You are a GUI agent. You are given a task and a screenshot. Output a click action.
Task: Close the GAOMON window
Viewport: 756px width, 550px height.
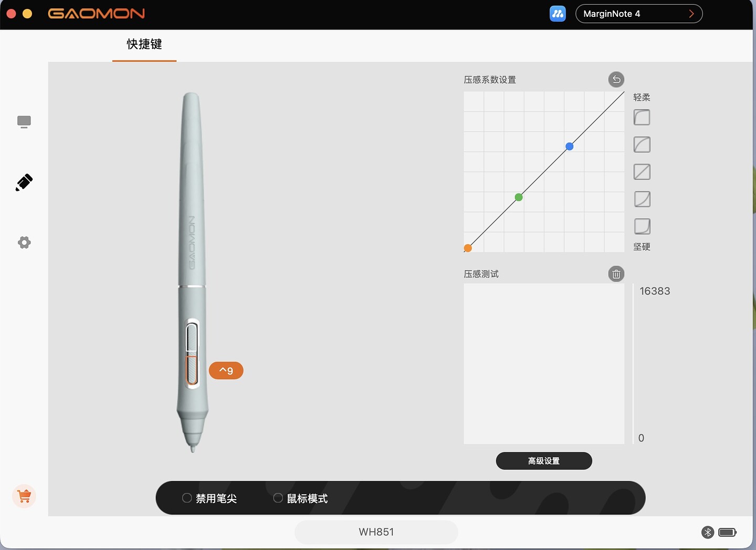click(11, 14)
